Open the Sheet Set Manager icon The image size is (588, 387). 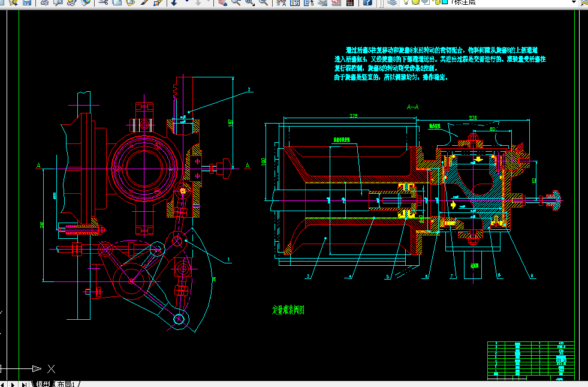click(322, 2)
